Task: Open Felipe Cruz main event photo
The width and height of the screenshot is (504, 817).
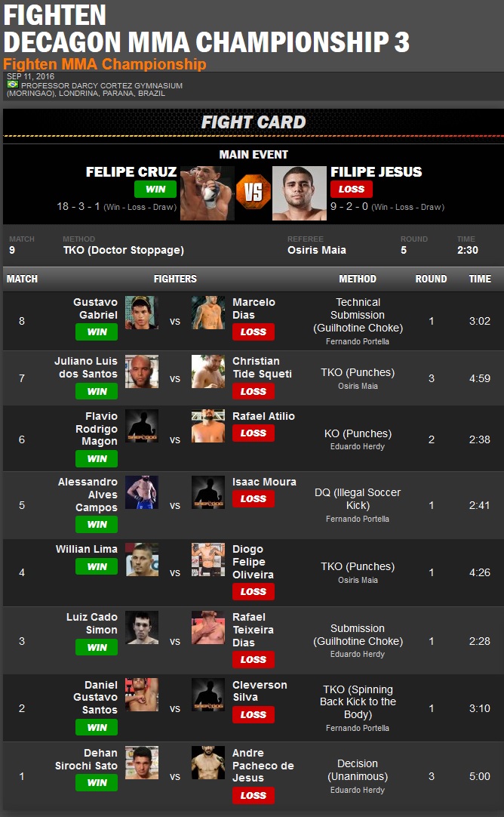Action: click(x=207, y=193)
